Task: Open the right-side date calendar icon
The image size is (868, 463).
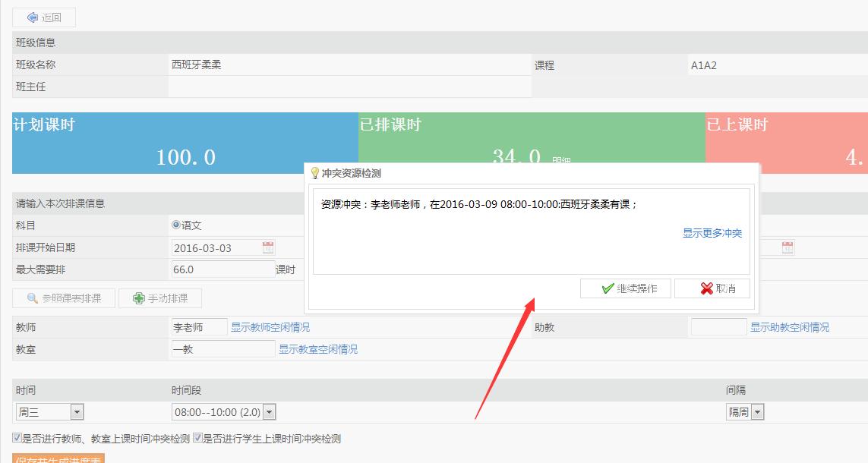Action: 788,247
